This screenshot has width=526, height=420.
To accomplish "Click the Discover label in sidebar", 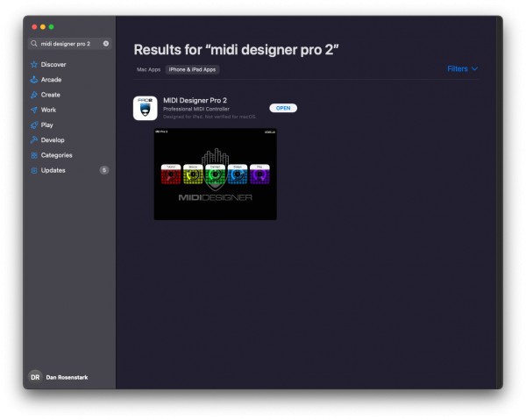I will pos(53,64).
